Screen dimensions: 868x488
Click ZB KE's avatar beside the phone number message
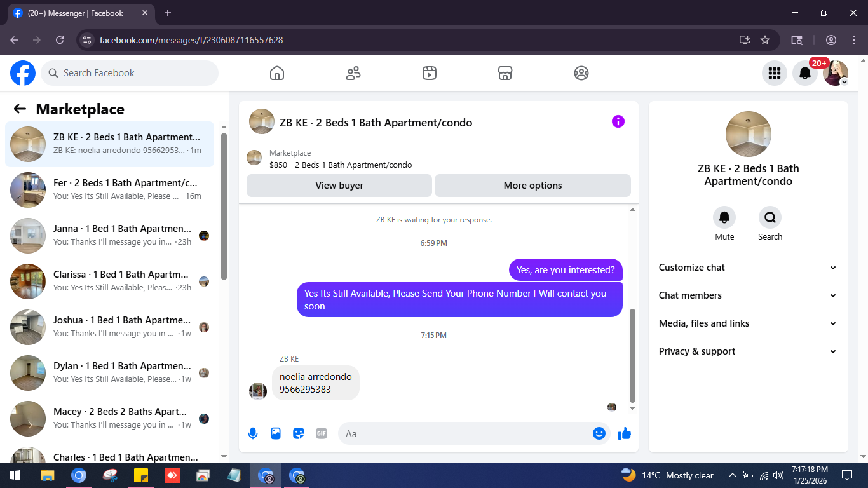tap(258, 391)
